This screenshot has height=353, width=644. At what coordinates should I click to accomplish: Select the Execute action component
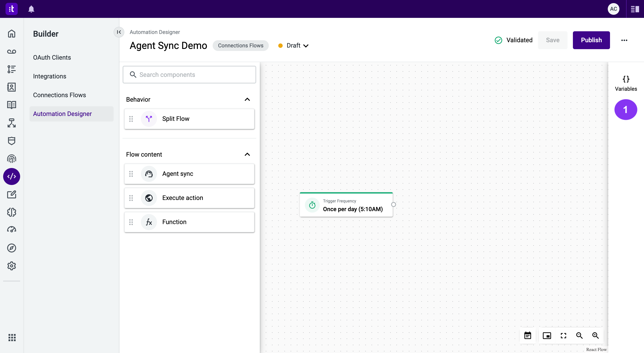[x=189, y=198]
